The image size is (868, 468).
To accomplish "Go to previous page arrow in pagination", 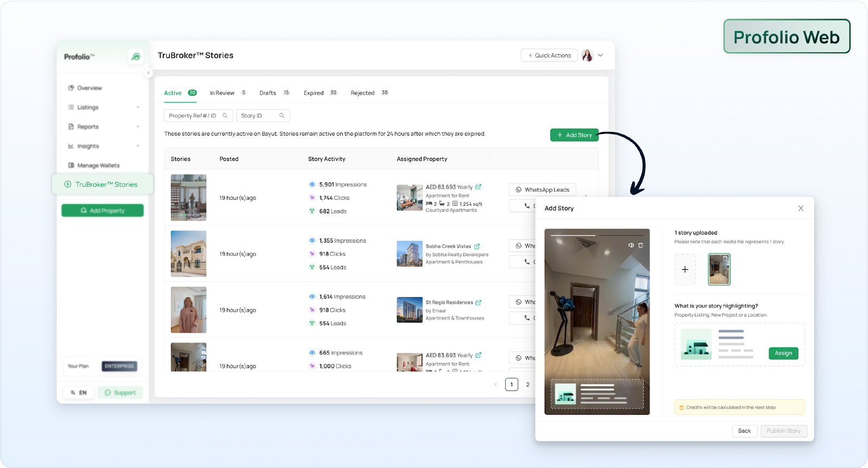I will [495, 384].
